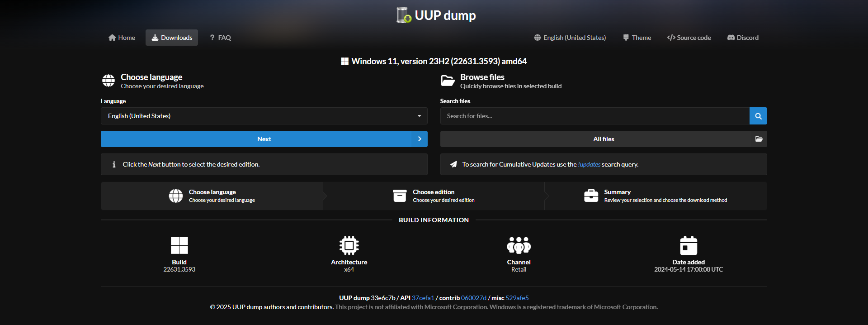This screenshot has width=868, height=325.
Task: Click the BUILD INFORMATION heading
Action: 434,220
